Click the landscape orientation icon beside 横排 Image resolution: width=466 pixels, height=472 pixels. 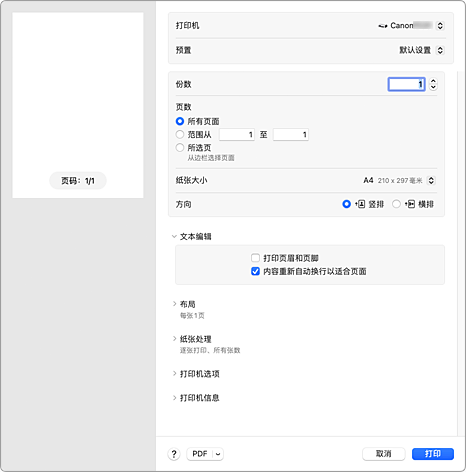(x=410, y=204)
